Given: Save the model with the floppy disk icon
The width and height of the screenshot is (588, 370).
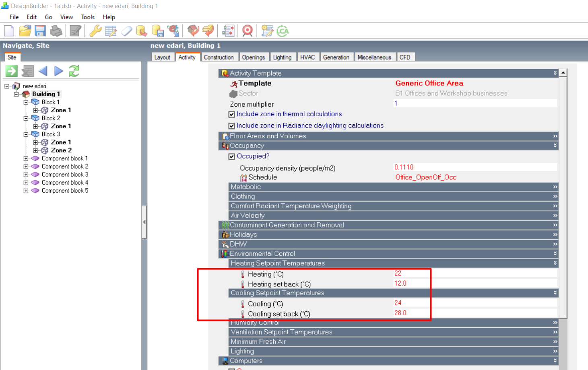Looking at the screenshot, I should point(40,31).
